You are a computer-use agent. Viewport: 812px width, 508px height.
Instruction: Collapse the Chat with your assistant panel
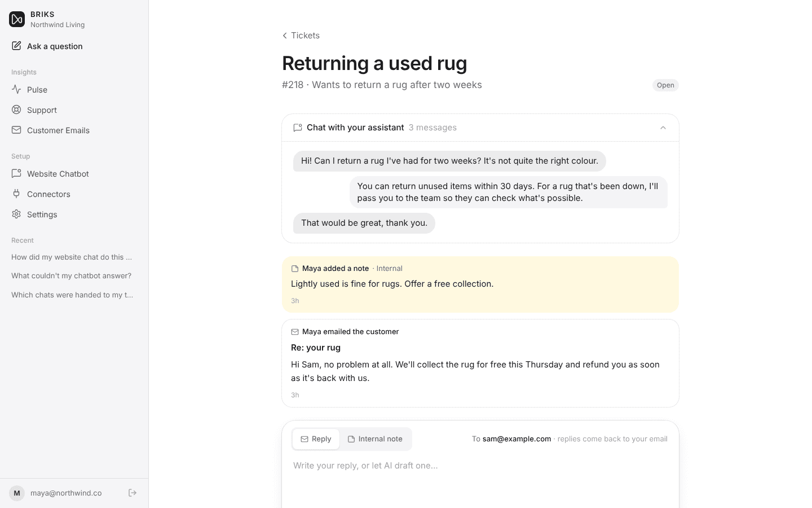(663, 128)
